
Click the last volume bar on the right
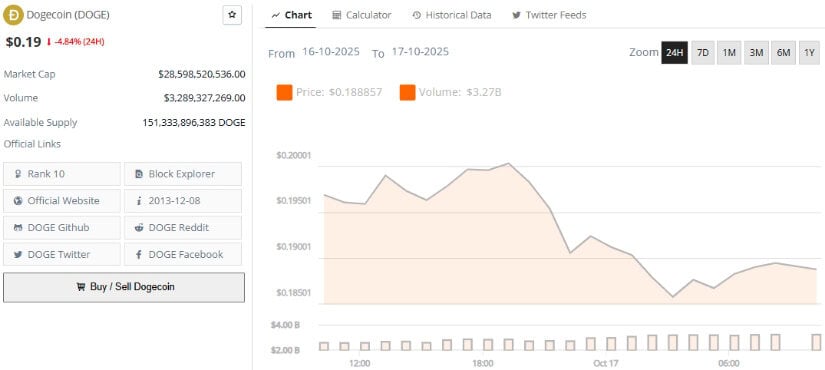click(x=817, y=342)
